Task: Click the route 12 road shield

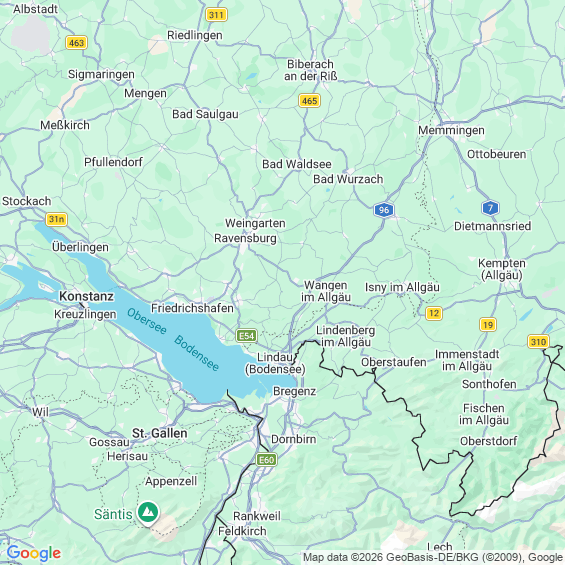Action: [x=434, y=313]
